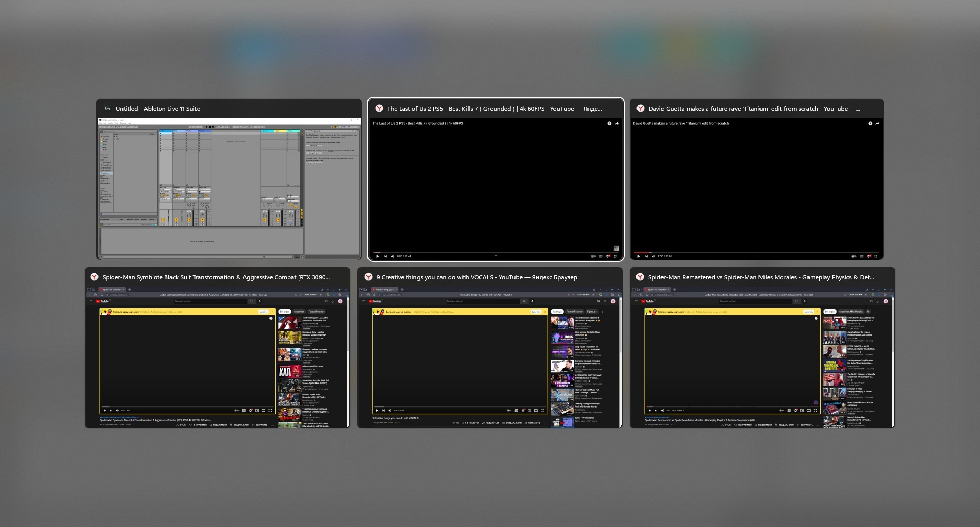The width and height of the screenshot is (980, 527).
Task: Click the search field in Spider-Man Symbiote window
Action: [x=210, y=301]
